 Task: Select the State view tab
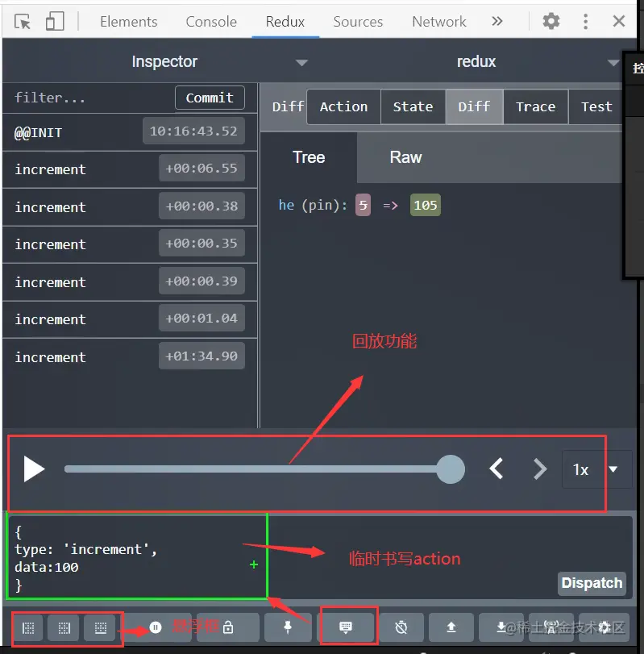pos(413,106)
